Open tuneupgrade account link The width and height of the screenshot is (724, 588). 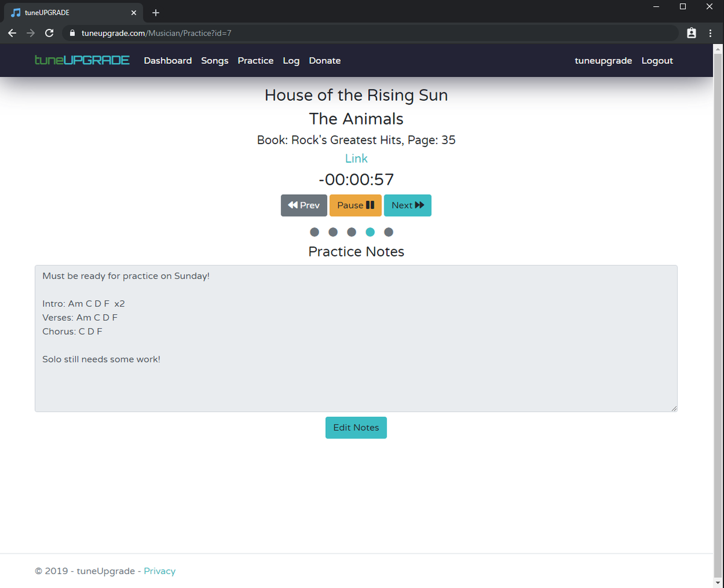pos(603,61)
